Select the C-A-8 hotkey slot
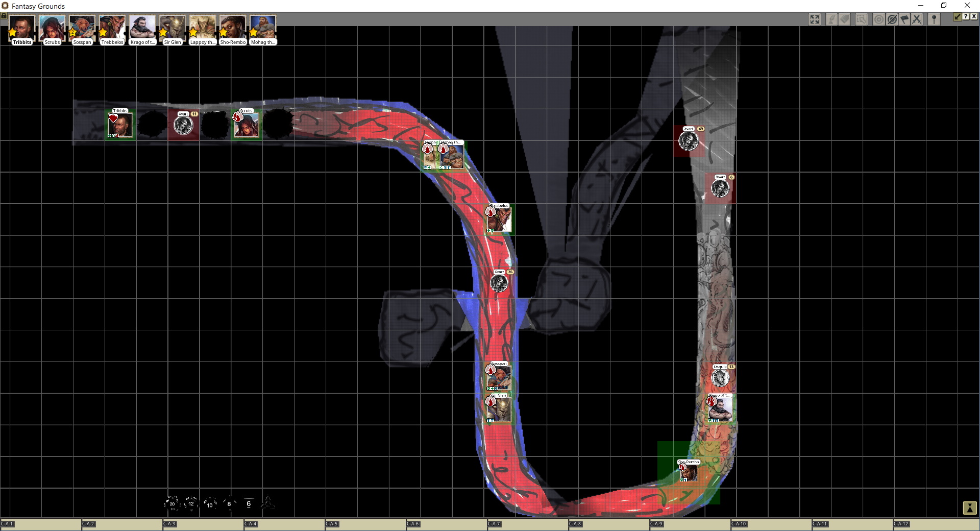Screen dimensions: 980x531 [x=608, y=524]
